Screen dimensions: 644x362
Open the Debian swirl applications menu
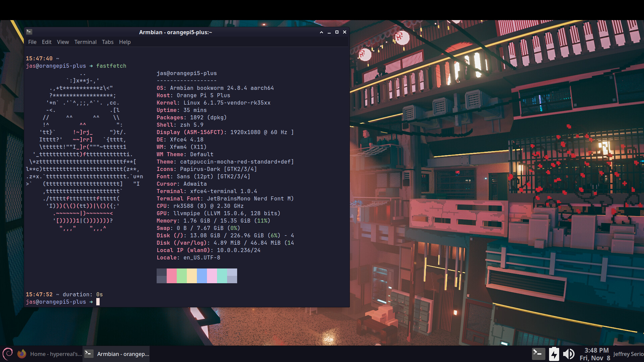click(7, 354)
